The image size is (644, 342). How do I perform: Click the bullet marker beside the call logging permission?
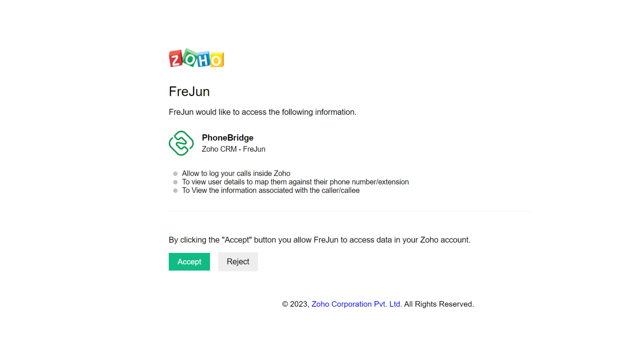tap(175, 173)
